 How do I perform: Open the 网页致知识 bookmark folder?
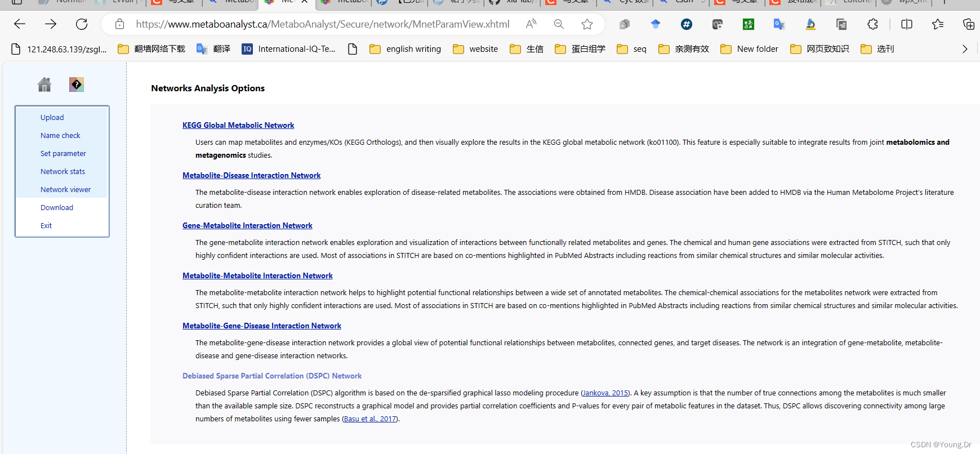coord(819,49)
